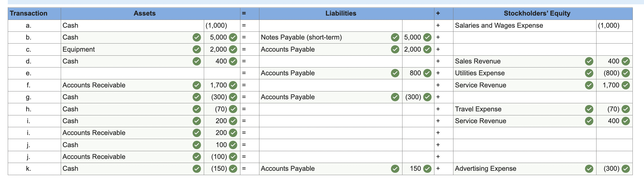Select the 150 Accounts Payable amount in row k
Screen dimensions: 644x180
[418, 168]
